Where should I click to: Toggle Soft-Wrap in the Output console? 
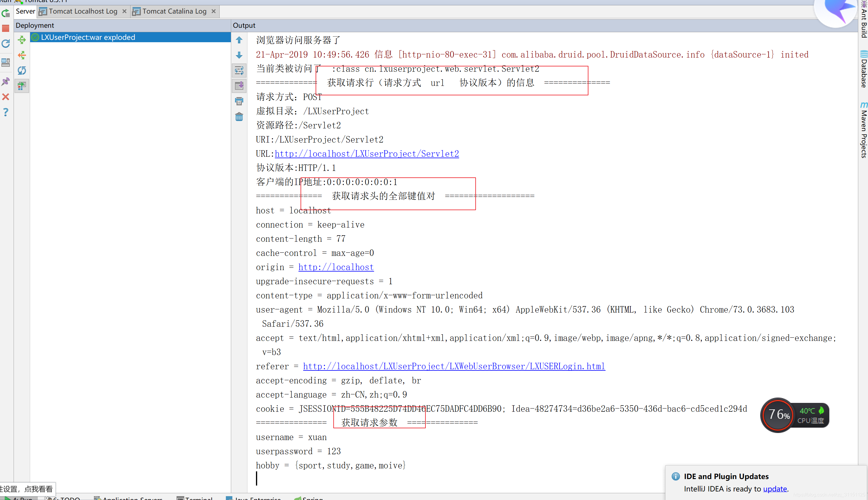pyautogui.click(x=239, y=71)
